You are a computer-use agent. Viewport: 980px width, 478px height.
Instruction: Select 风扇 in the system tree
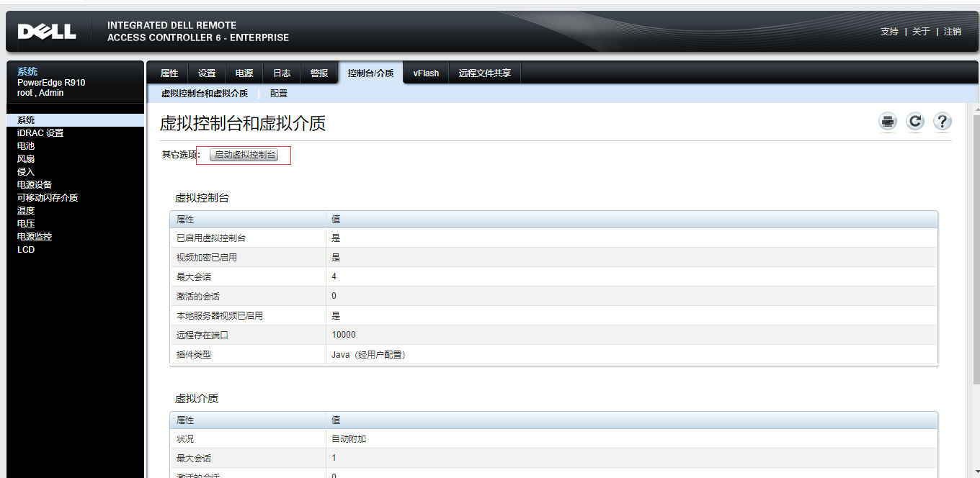26,159
